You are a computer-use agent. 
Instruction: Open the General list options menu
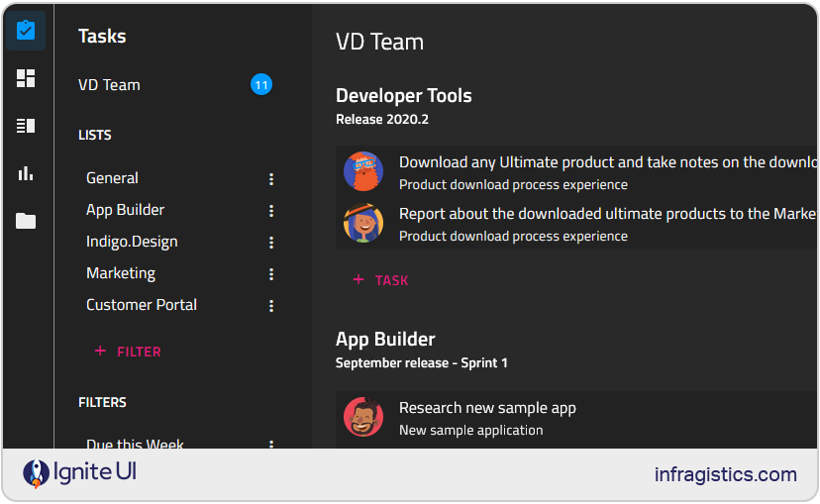click(x=271, y=179)
